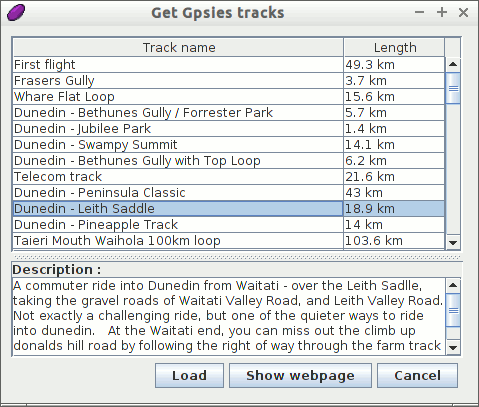Maximize the Get Gpsies tracks dialog
The height and width of the screenshot is (407, 479).
point(442,13)
